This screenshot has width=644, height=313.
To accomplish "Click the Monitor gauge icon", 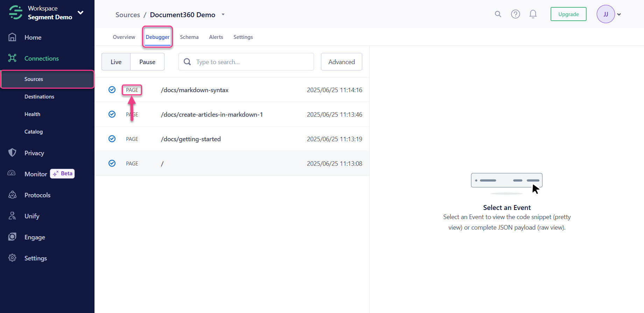I will coord(12,173).
